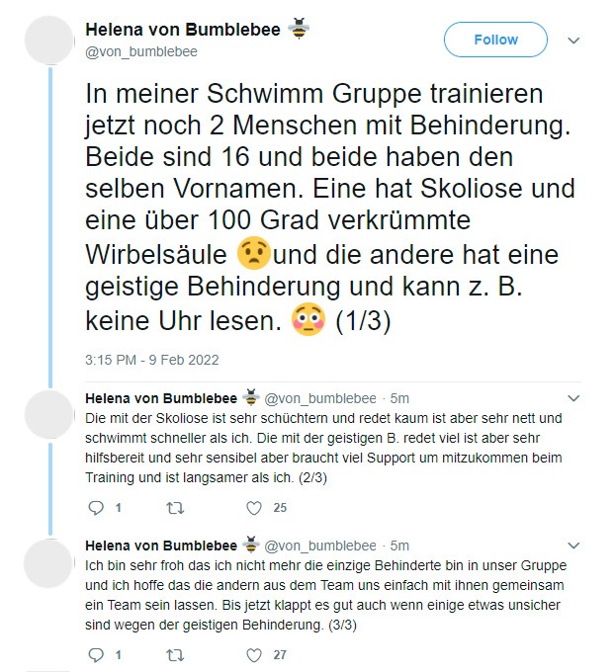Reply to the (2/3) tweet
The width and height of the screenshot is (616, 672).
96,508
